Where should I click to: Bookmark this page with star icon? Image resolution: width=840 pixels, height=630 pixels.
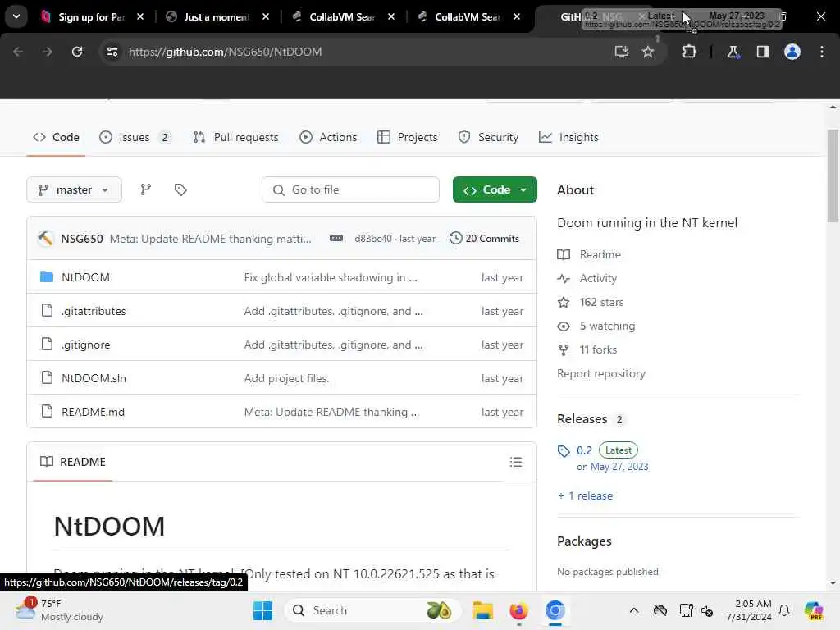click(x=648, y=52)
